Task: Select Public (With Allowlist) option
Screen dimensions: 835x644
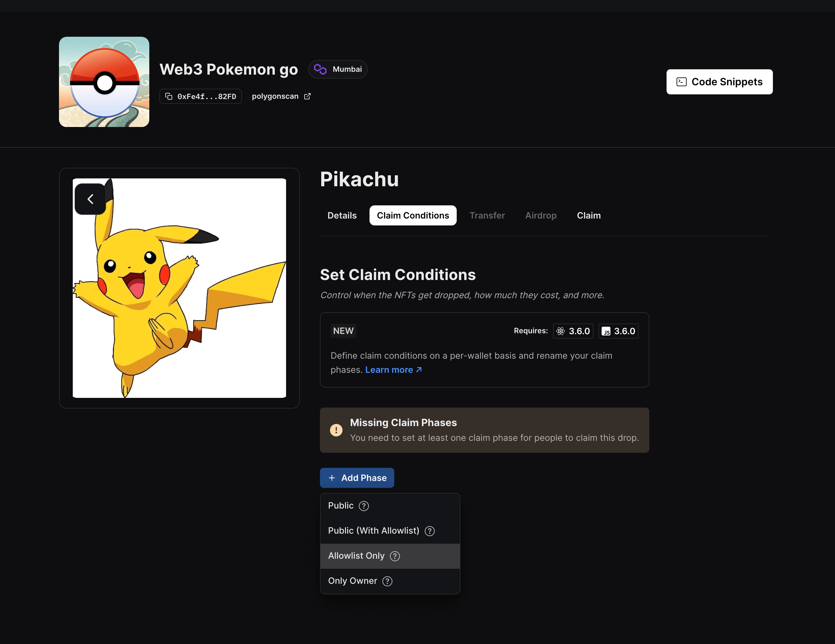Action: 373,531
